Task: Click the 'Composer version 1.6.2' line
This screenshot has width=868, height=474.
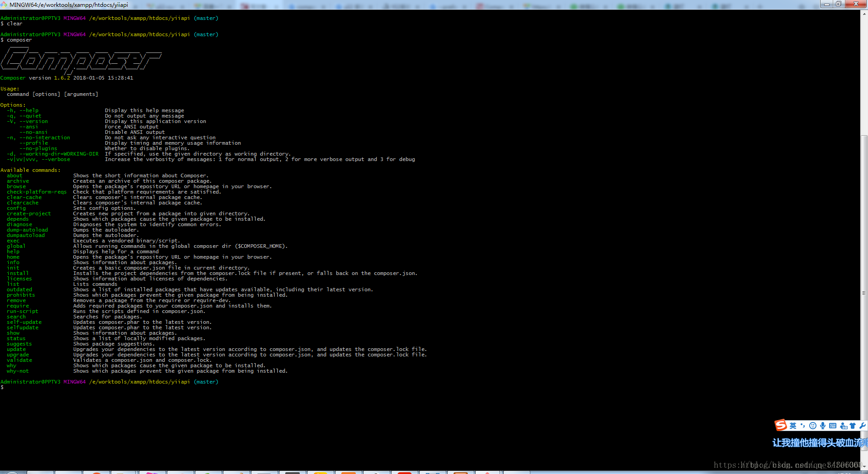Action: (67, 78)
